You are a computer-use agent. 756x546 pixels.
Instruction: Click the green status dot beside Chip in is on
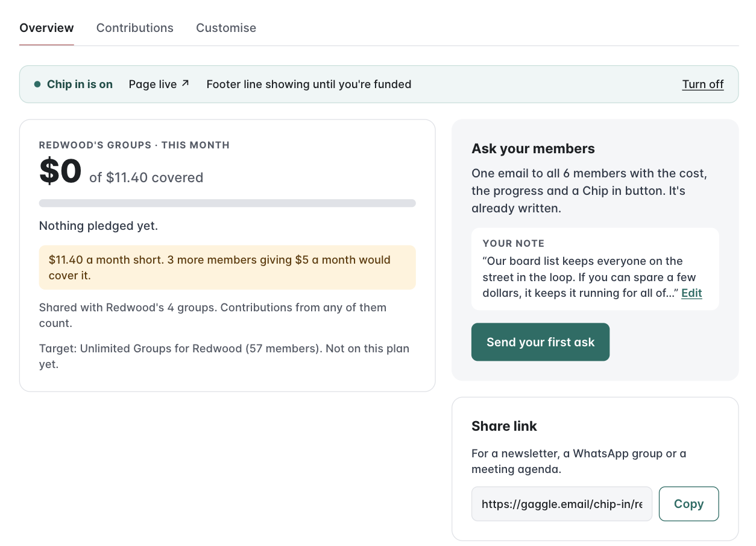37,84
